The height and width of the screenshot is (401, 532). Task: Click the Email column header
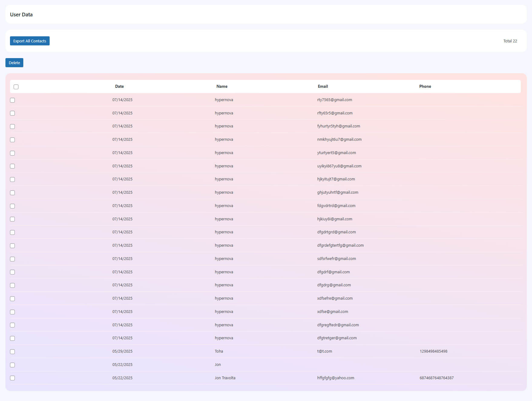coord(323,86)
